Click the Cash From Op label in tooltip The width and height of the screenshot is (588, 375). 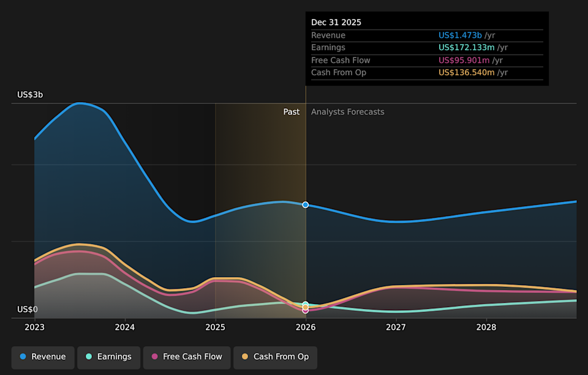(x=339, y=73)
